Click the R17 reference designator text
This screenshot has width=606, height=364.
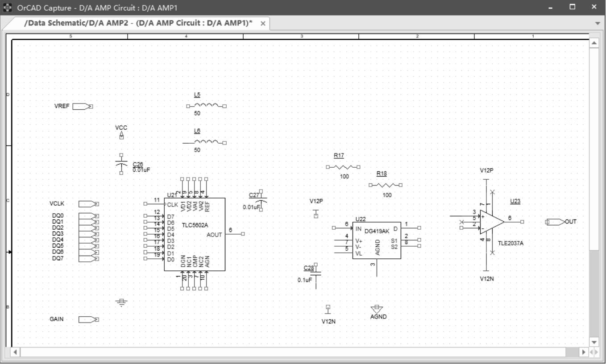(339, 156)
